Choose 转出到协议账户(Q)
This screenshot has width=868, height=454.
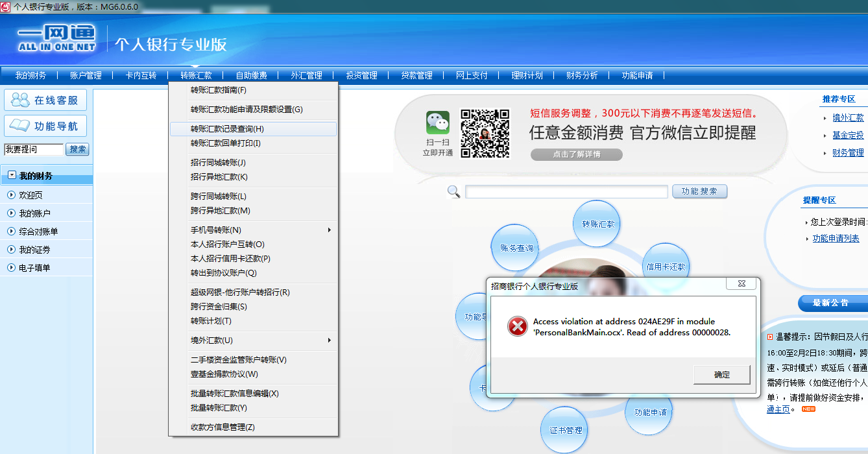coord(253,273)
